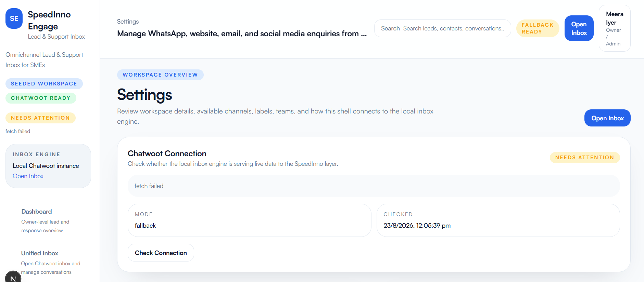The height and width of the screenshot is (282, 644).
Task: Click the blue SE logo icon
Action: coord(14,18)
